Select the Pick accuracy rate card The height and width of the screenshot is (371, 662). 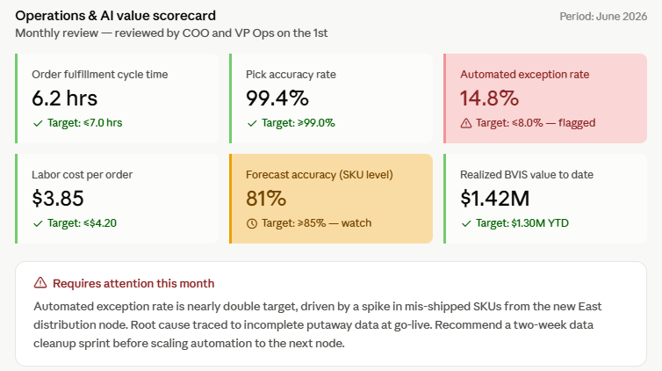click(331, 98)
